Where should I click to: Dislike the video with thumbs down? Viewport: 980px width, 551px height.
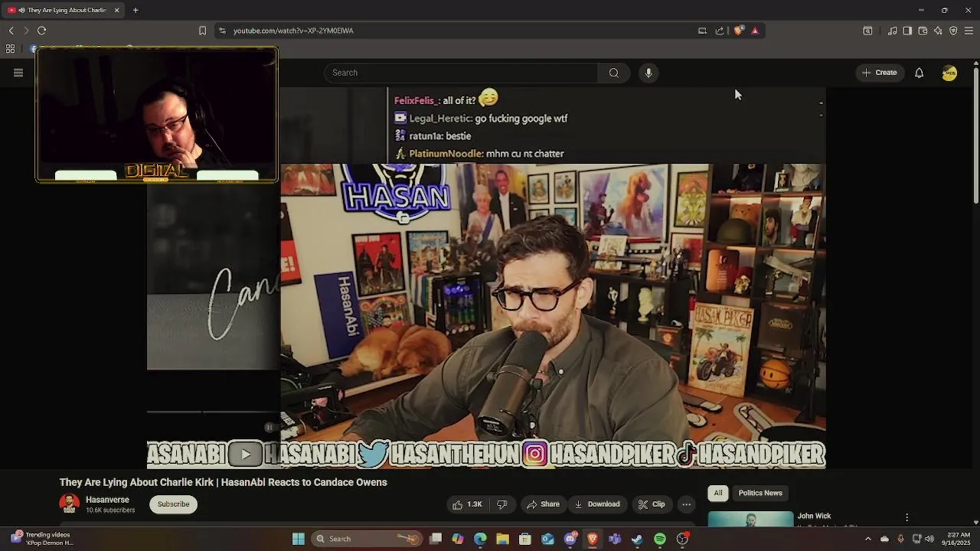point(502,504)
